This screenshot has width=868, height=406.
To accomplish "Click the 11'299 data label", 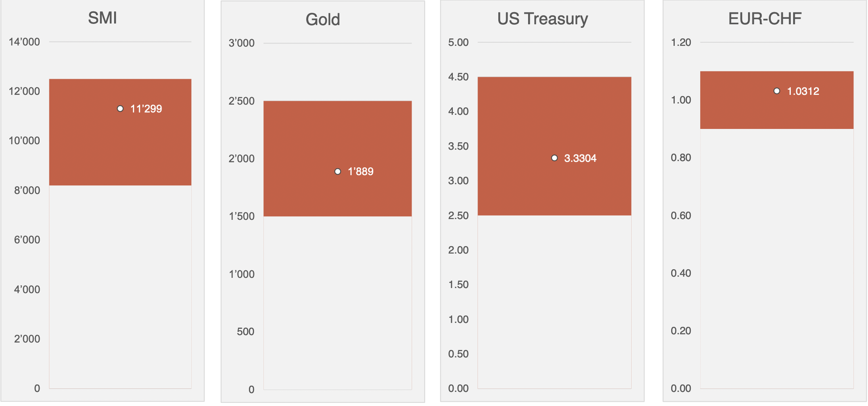I will click(146, 109).
